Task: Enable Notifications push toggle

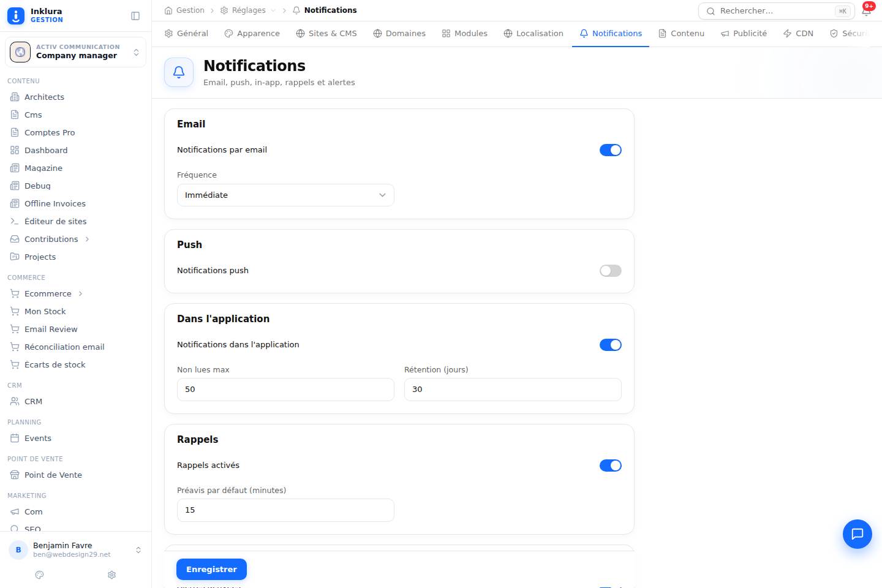Action: 611,271
